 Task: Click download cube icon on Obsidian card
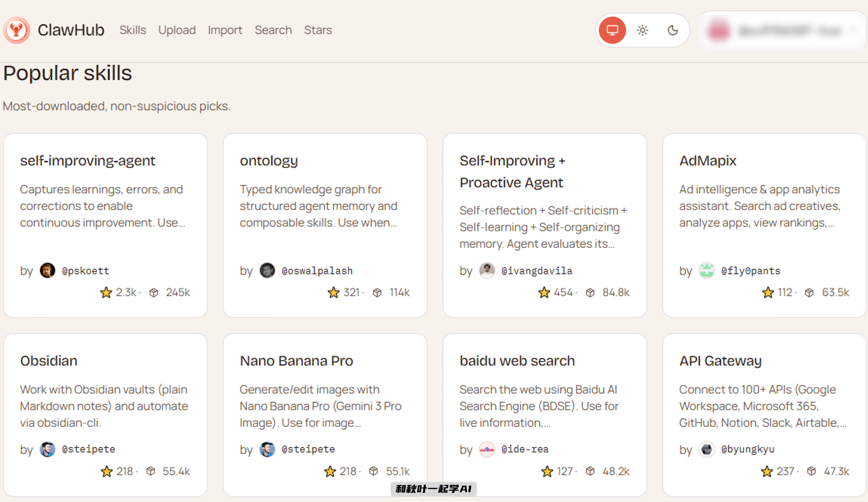pos(151,471)
